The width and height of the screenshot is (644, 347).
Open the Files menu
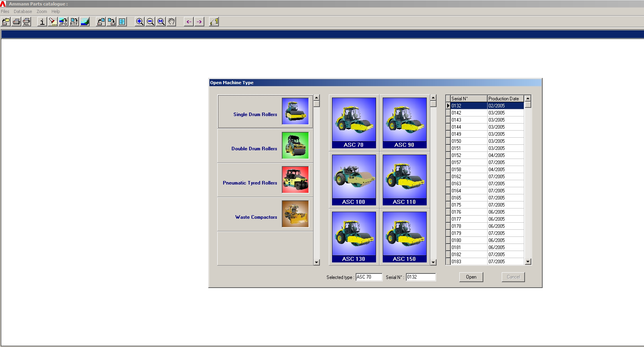pyautogui.click(x=5, y=11)
